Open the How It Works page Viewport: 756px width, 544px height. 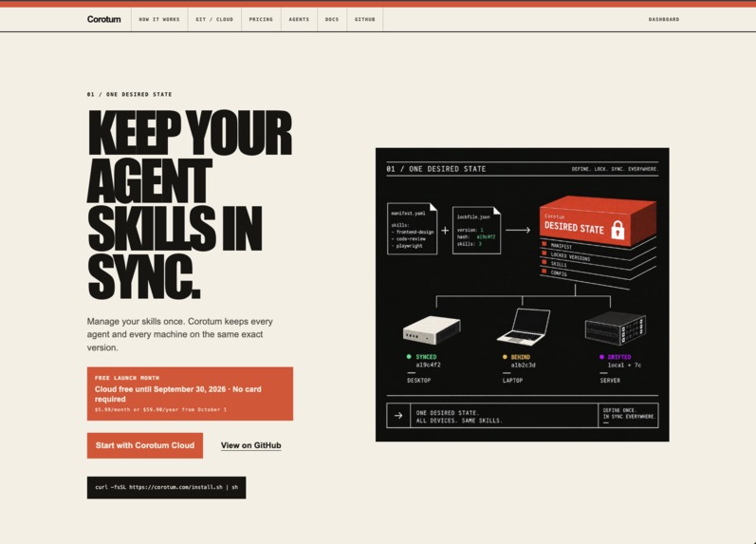tap(159, 19)
